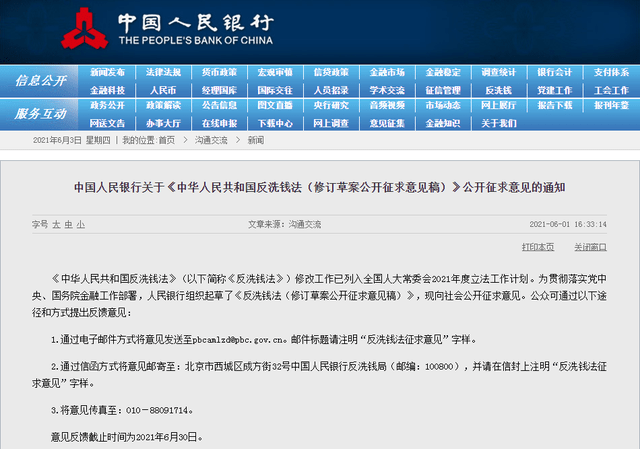Click the fax number 010-88091714

coord(157,410)
